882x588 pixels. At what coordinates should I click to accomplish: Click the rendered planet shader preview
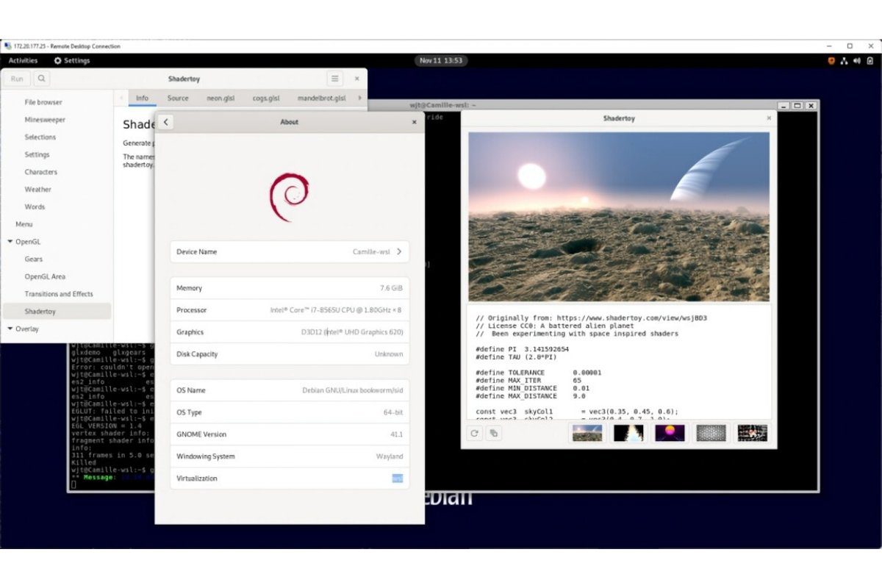click(x=619, y=217)
